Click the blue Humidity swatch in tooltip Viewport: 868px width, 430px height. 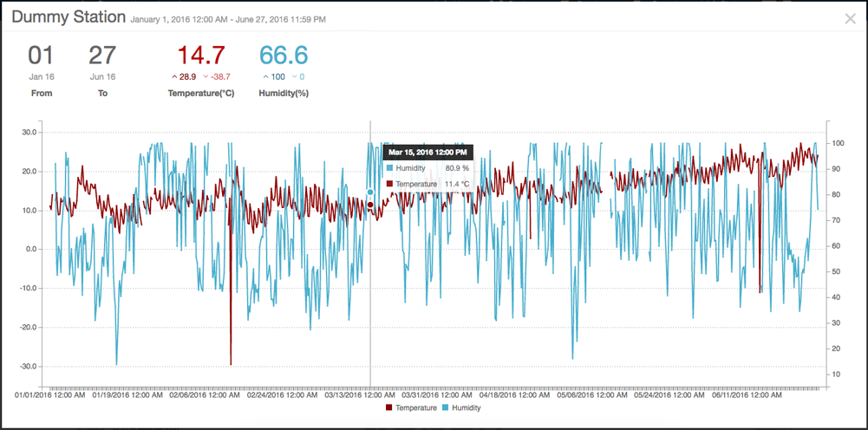point(389,167)
